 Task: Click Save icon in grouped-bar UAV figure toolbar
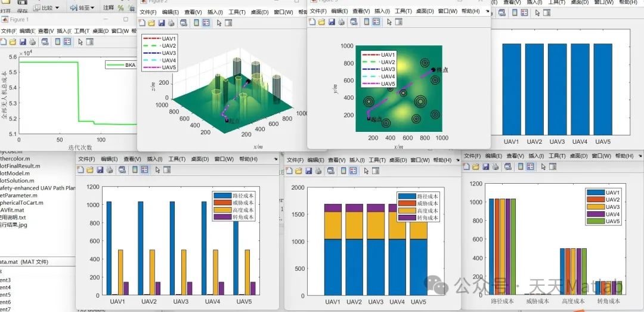point(100,169)
